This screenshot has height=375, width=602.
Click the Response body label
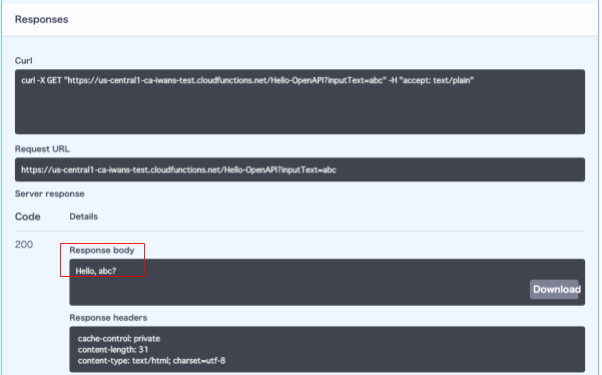pyautogui.click(x=102, y=250)
